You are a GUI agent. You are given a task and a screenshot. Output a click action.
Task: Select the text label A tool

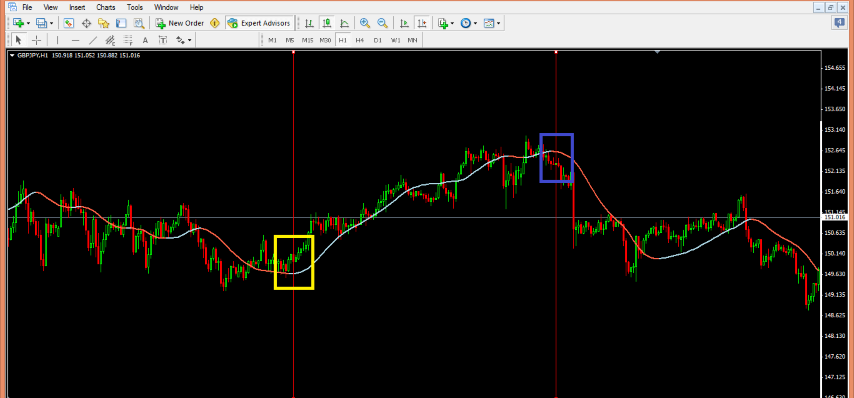(x=145, y=40)
